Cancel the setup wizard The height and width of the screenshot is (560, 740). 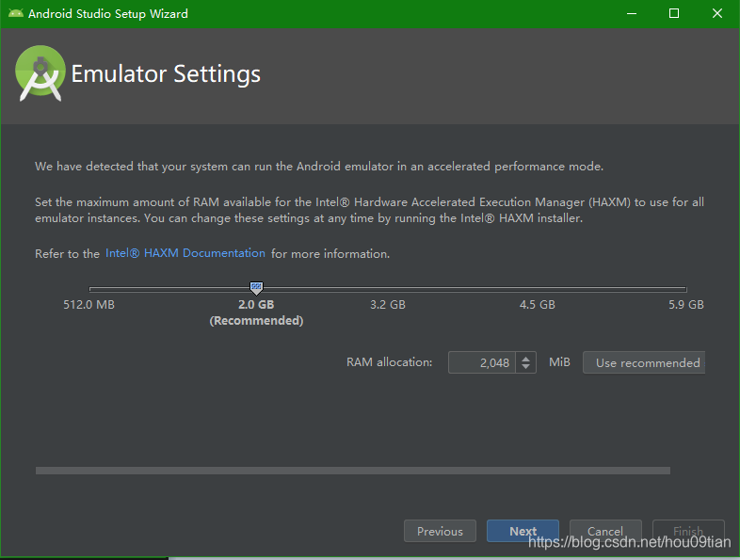point(605,531)
